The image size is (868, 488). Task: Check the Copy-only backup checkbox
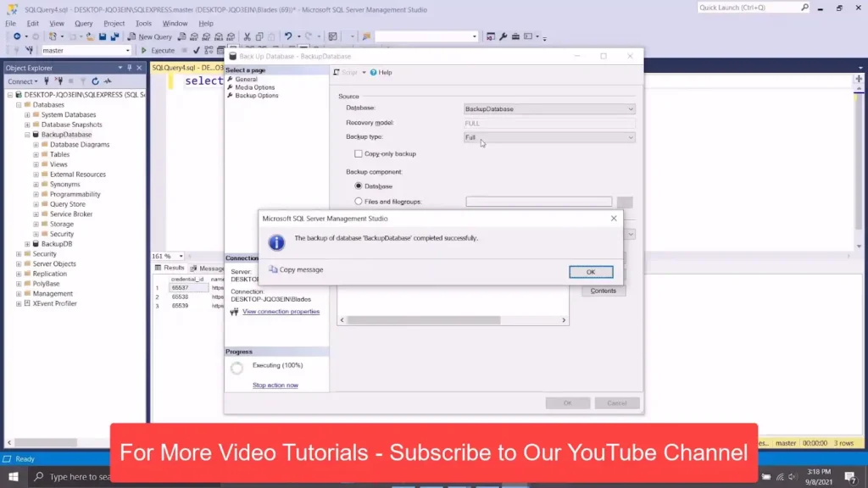pyautogui.click(x=359, y=154)
